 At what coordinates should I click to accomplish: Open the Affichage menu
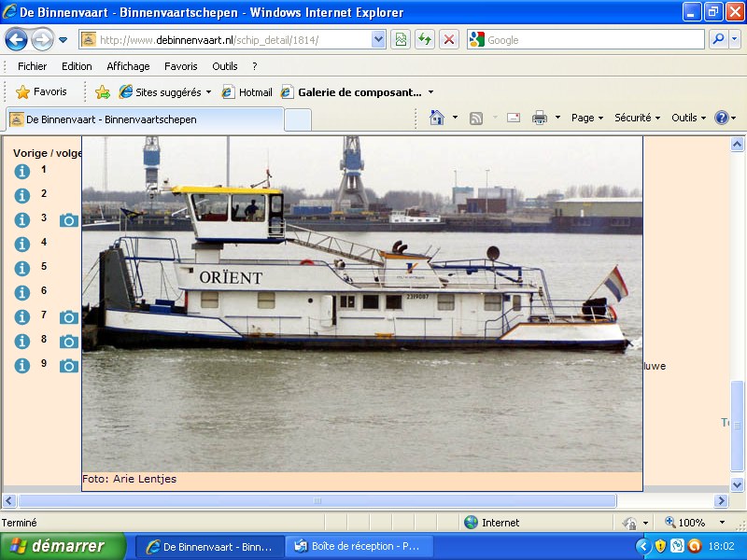pyautogui.click(x=128, y=66)
